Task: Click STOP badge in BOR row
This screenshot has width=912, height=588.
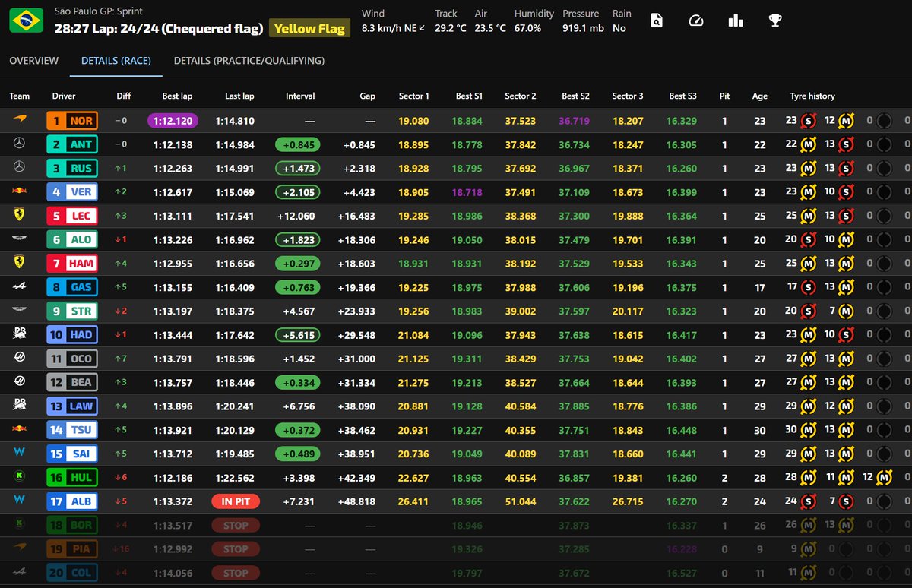Action: (x=236, y=525)
